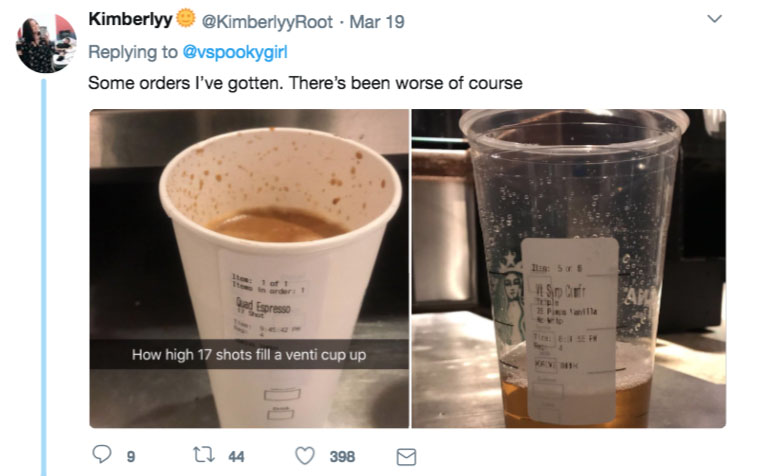Click the envelope direct message icon
Viewport: 760px width, 476px height.
pyautogui.click(x=406, y=456)
